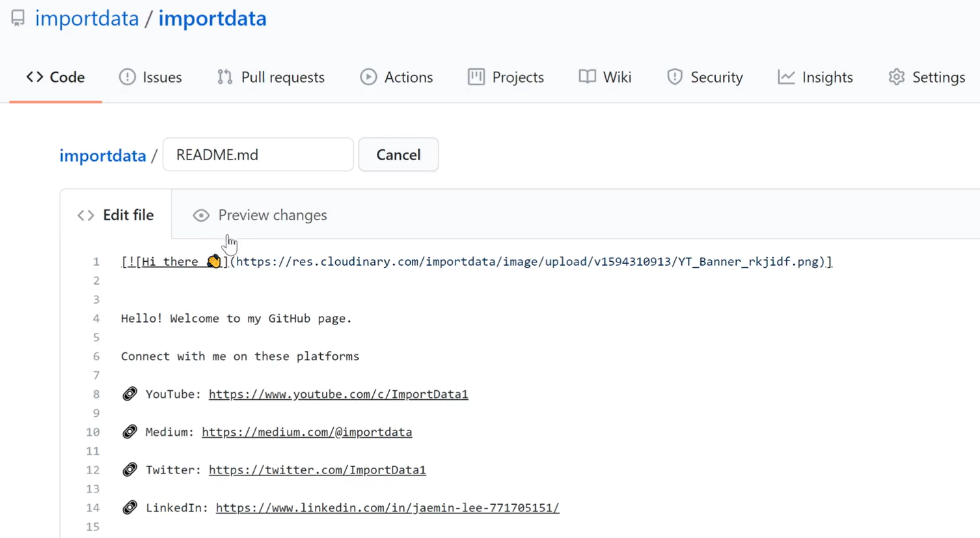Click the YouTube URL on line 8

click(338, 394)
